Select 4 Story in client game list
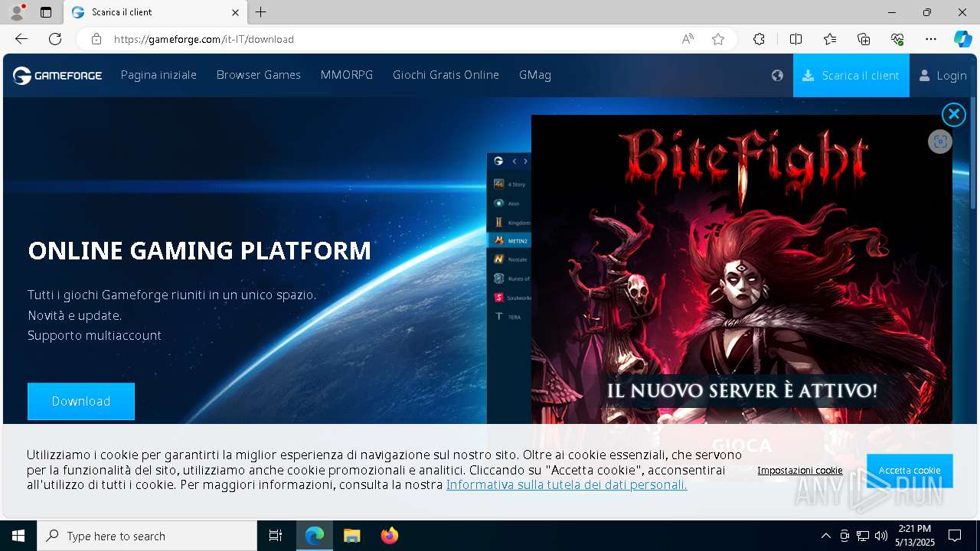The width and height of the screenshot is (980, 551). pos(509,184)
